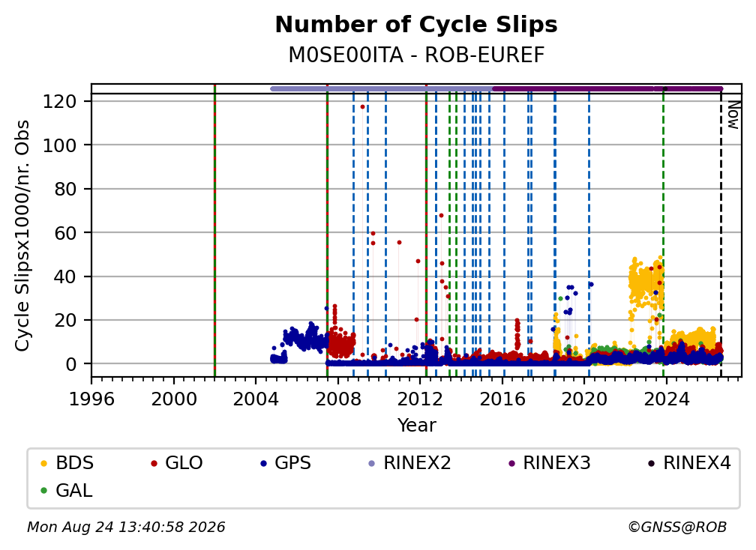Select the RINEX3 legend label

[556, 463]
